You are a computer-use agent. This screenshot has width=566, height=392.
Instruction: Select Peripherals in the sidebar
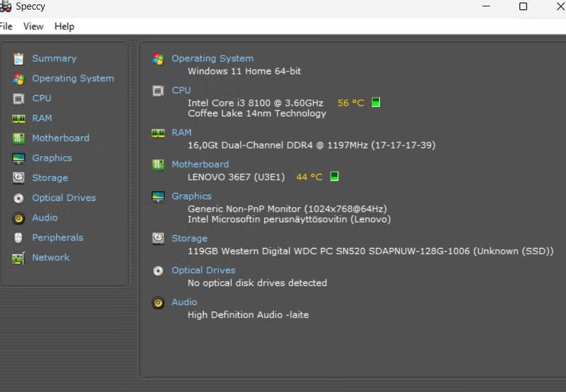click(57, 237)
